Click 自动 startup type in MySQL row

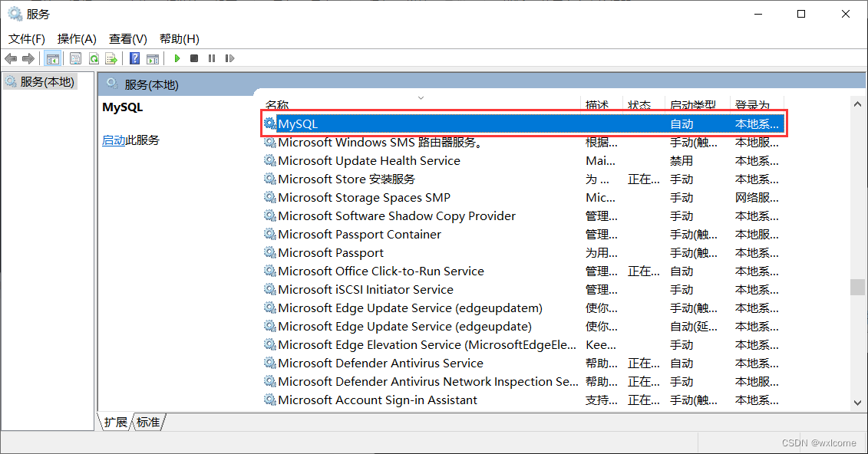(x=682, y=124)
